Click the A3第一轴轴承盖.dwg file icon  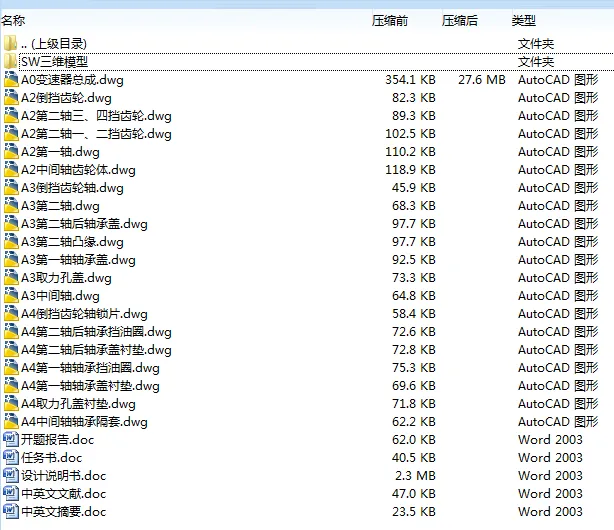(x=11, y=260)
